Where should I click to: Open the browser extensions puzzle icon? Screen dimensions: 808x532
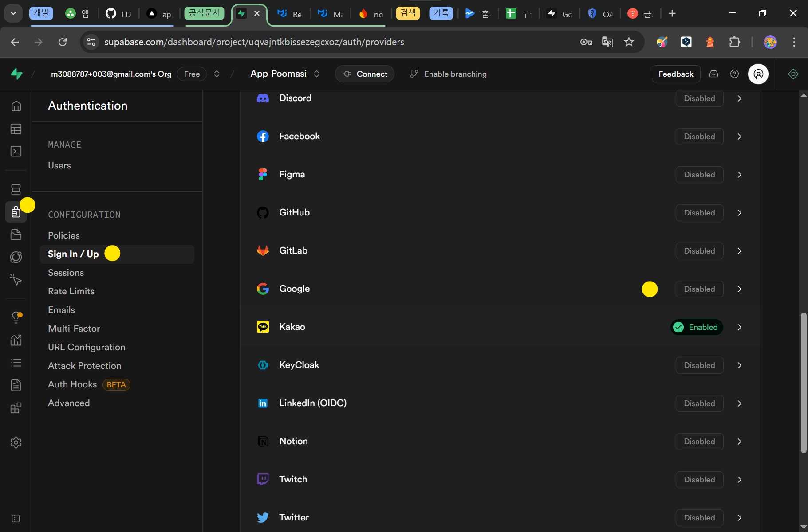[x=735, y=42]
